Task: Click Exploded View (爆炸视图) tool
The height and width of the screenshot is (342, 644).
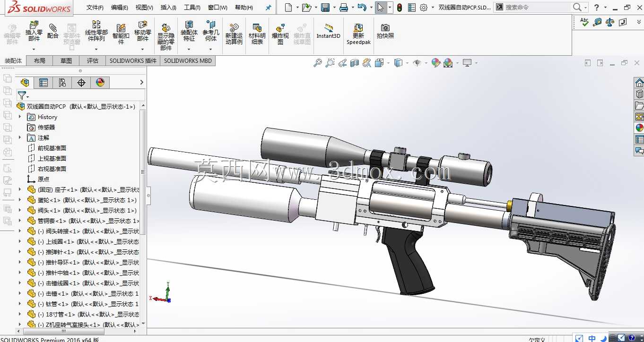Action: (x=280, y=34)
